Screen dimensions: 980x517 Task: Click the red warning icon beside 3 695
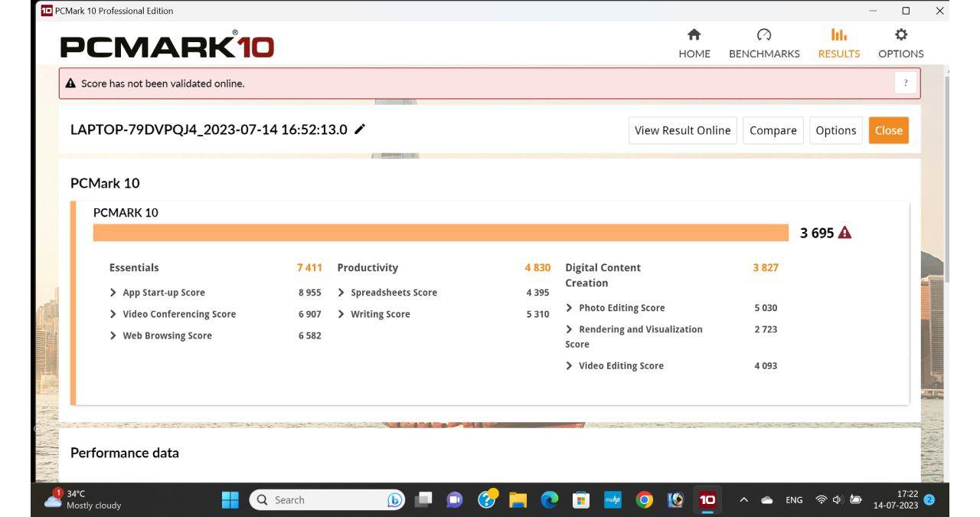coord(845,233)
